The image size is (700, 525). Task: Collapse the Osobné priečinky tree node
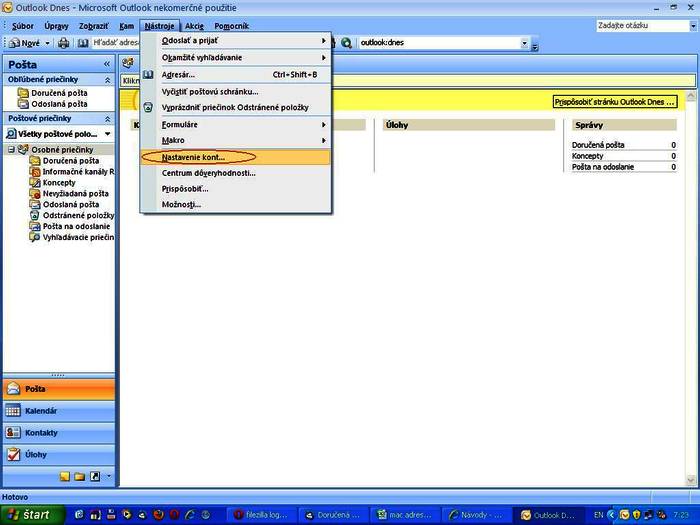(x=11, y=150)
